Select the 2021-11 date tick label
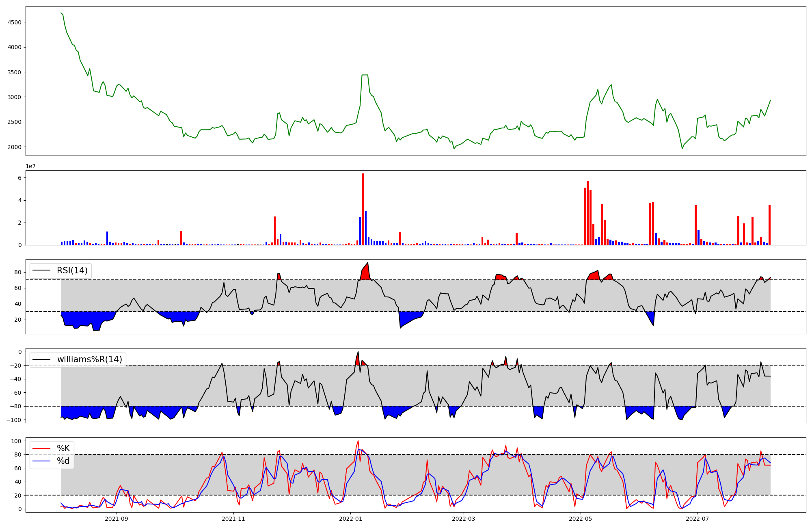The image size is (812, 528). (233, 519)
